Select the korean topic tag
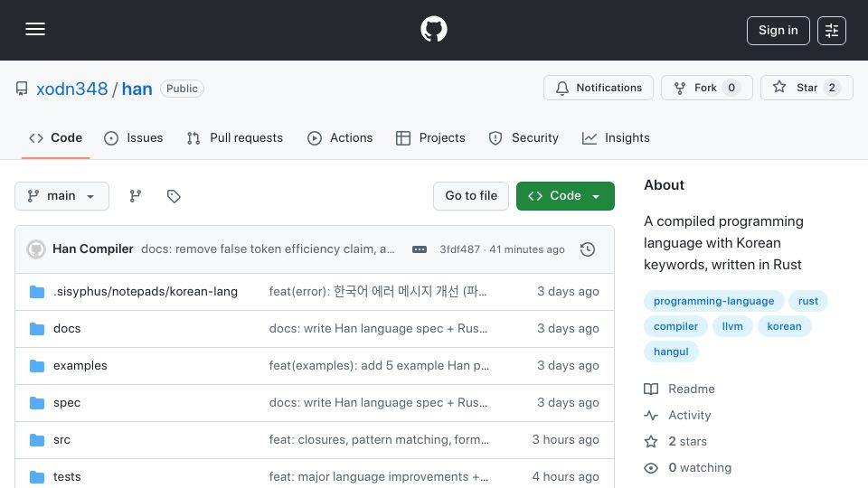 pyautogui.click(x=784, y=326)
